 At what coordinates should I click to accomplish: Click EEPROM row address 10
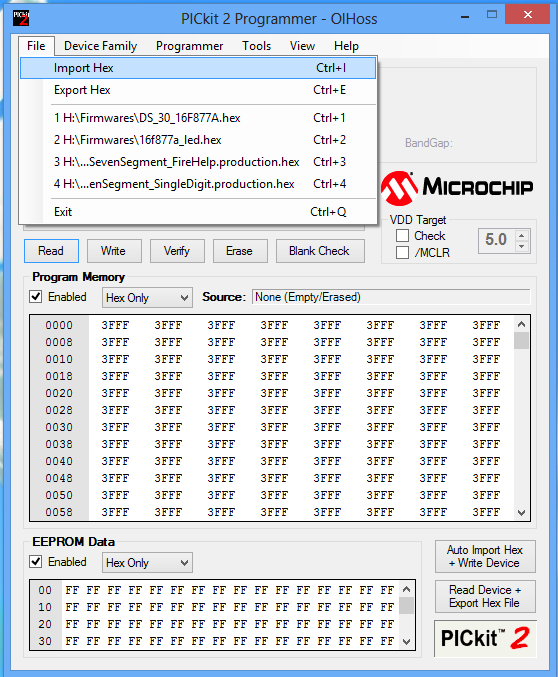45,607
